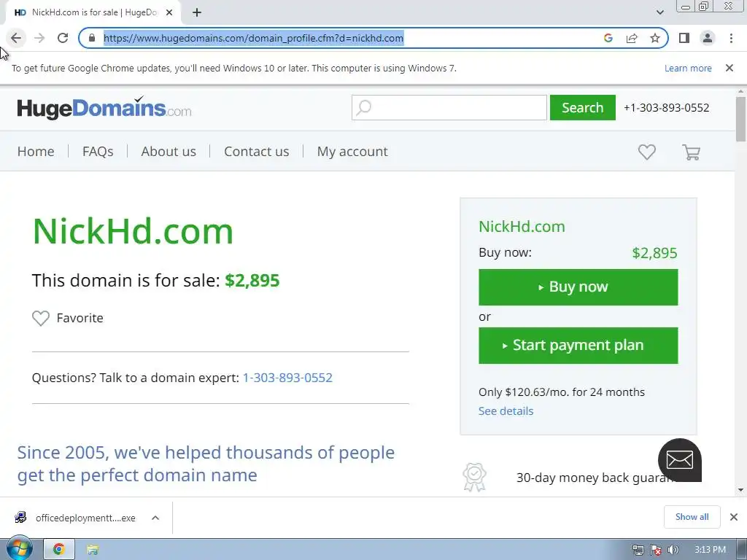747x560 pixels.
Task: Open the envelope chat widget
Action: [679, 460]
